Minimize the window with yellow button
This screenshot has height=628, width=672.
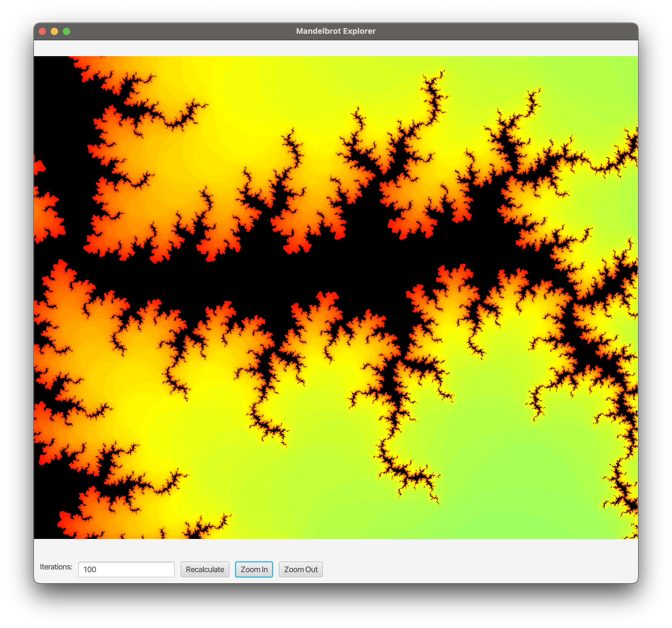click(x=54, y=31)
